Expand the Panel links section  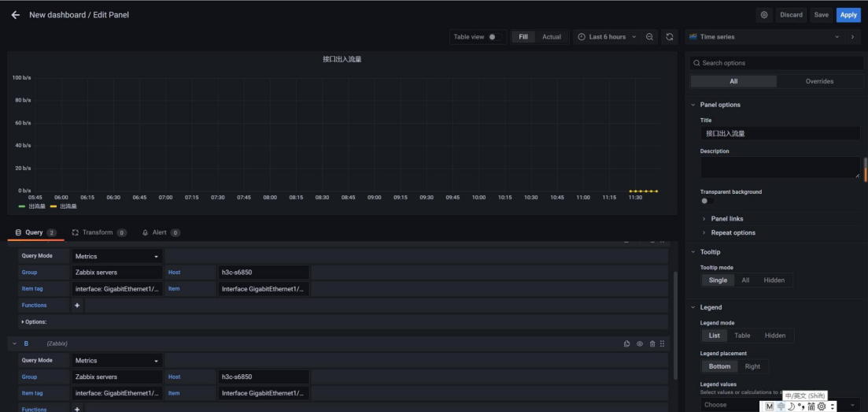(x=726, y=218)
